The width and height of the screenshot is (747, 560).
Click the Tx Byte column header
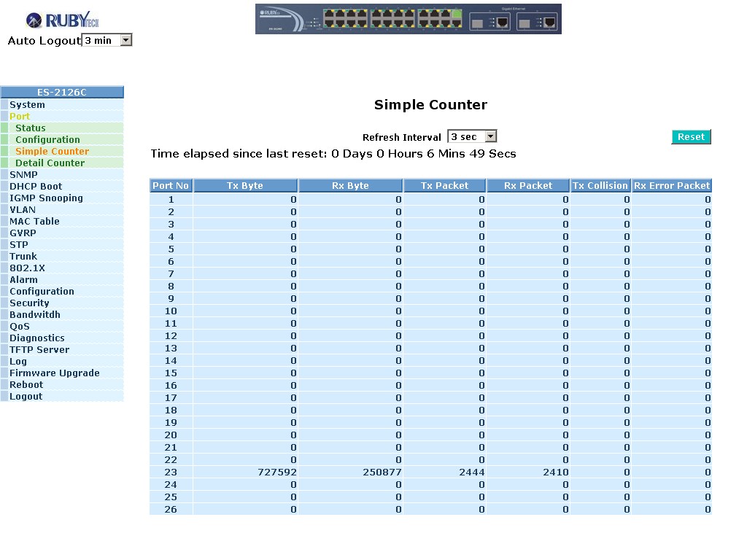(245, 186)
